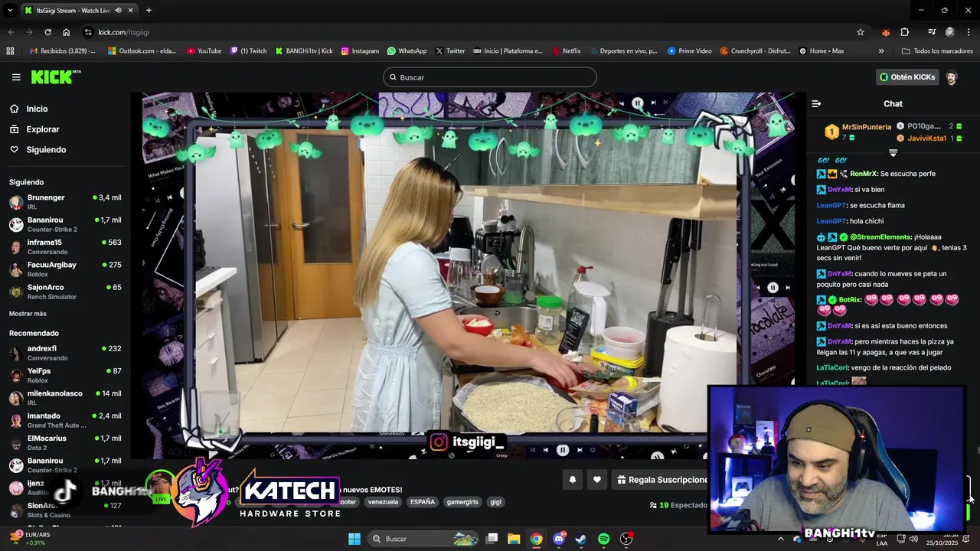Viewport: 980px width, 551px height.
Task: Open Steam from the taskbar
Action: 581,539
